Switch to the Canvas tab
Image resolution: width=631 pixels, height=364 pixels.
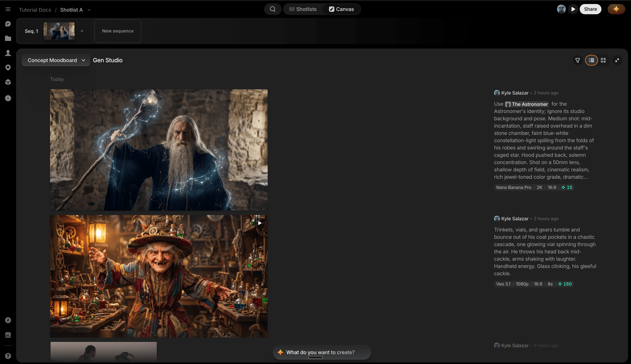341,9
